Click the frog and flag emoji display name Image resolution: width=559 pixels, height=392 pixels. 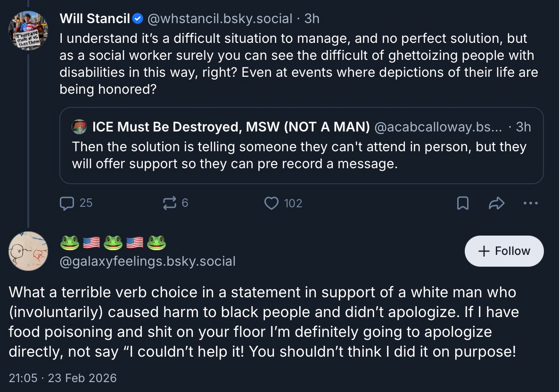[113, 243]
